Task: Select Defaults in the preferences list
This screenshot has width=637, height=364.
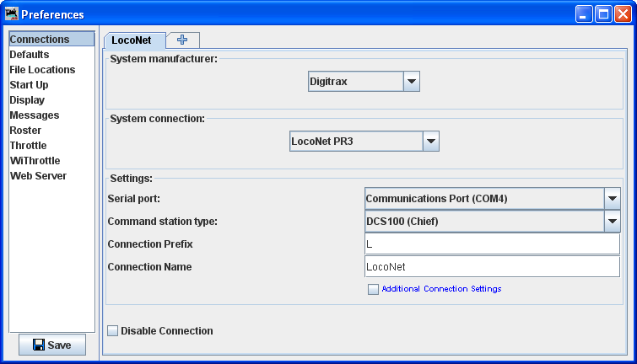Action: tap(30, 55)
